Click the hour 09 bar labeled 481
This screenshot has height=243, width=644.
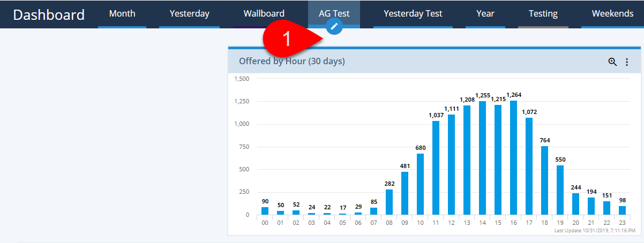point(405,193)
